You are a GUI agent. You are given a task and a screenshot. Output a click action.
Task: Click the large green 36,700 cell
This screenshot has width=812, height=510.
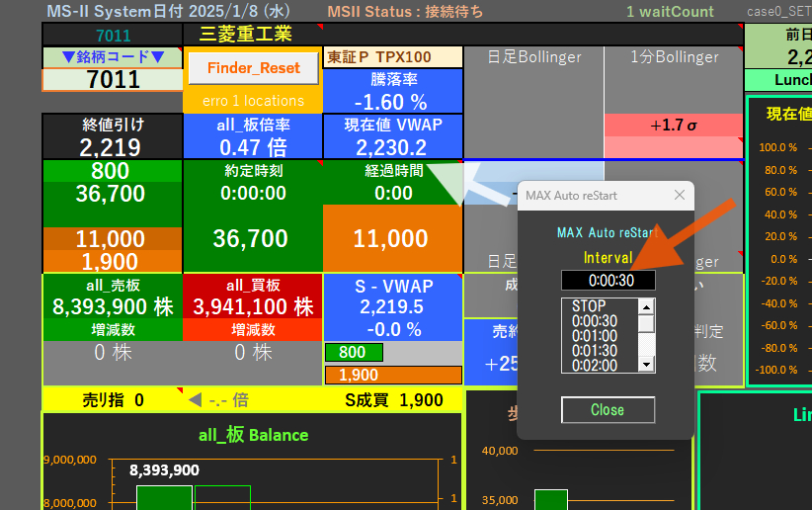(251, 238)
